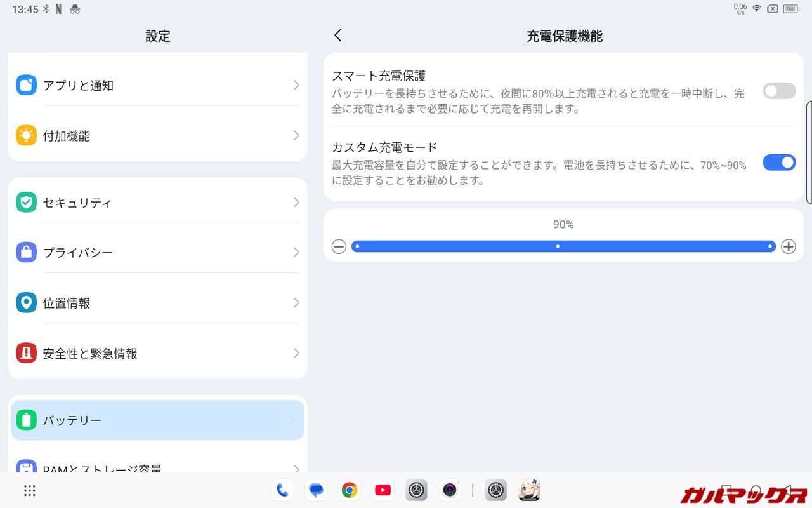
Task: Open the 付加機能 lightbulb icon
Action: click(26, 135)
